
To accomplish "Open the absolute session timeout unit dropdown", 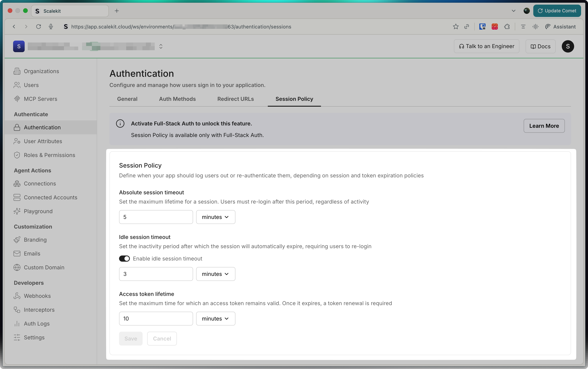I will (215, 217).
